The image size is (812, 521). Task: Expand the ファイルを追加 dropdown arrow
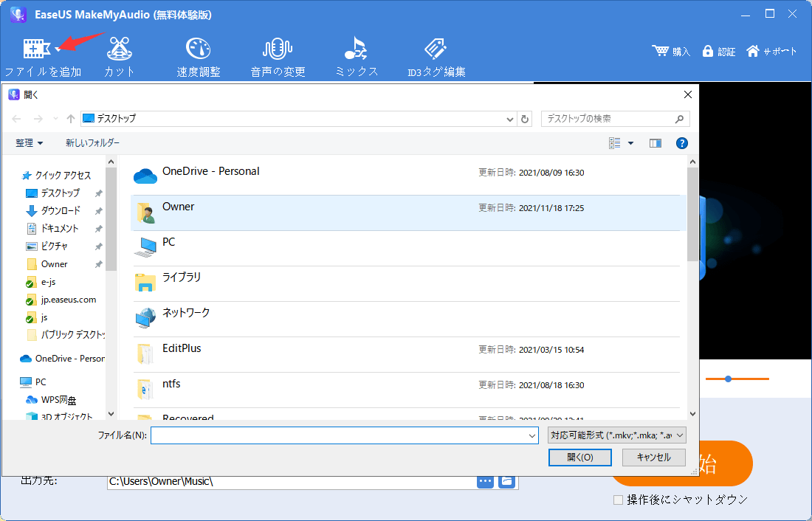(x=58, y=49)
